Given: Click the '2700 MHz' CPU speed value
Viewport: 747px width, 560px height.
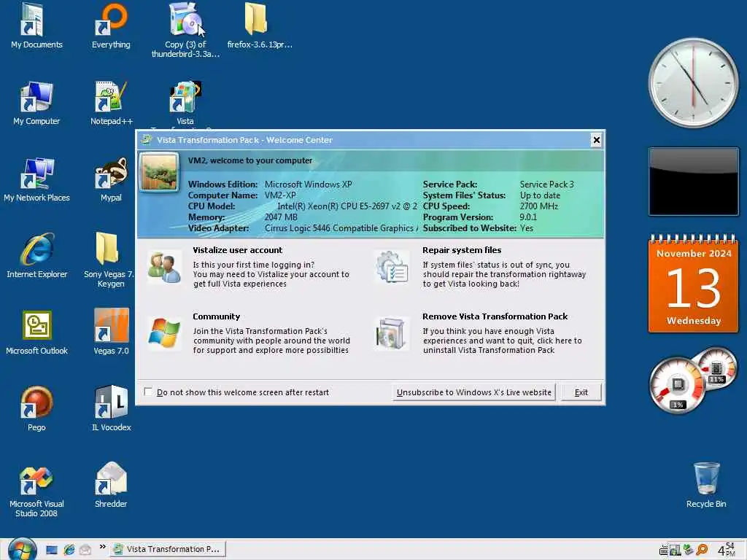Looking at the screenshot, I should [539, 206].
